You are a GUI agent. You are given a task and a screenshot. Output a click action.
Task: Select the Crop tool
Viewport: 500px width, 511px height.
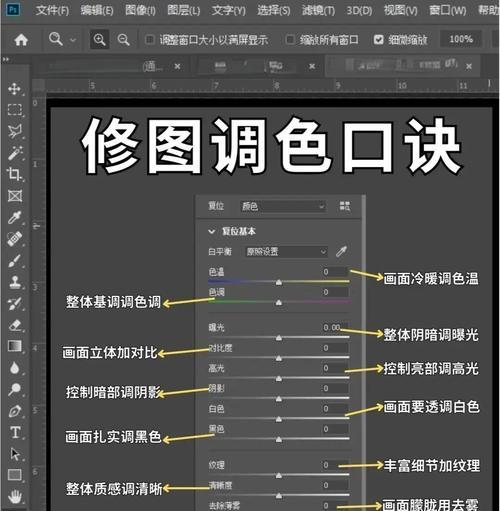[15, 174]
